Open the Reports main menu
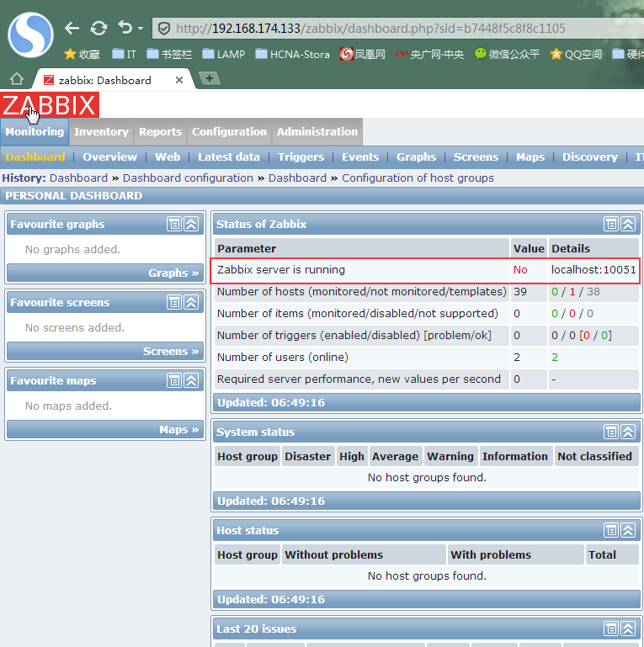This screenshot has height=647, width=644. pyautogui.click(x=160, y=131)
